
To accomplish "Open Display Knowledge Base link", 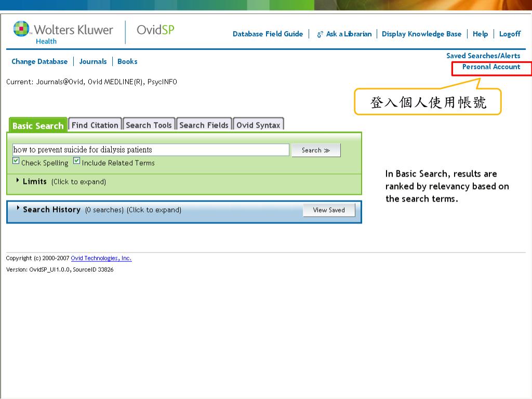I will tap(421, 34).
